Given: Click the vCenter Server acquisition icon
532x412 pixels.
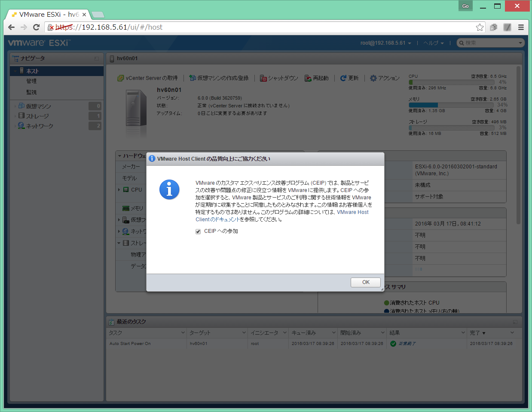Looking at the screenshot, I should pyautogui.click(x=121, y=78).
